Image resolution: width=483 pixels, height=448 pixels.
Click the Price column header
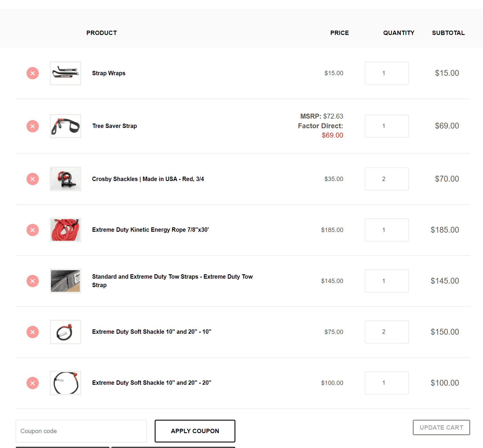[340, 33]
